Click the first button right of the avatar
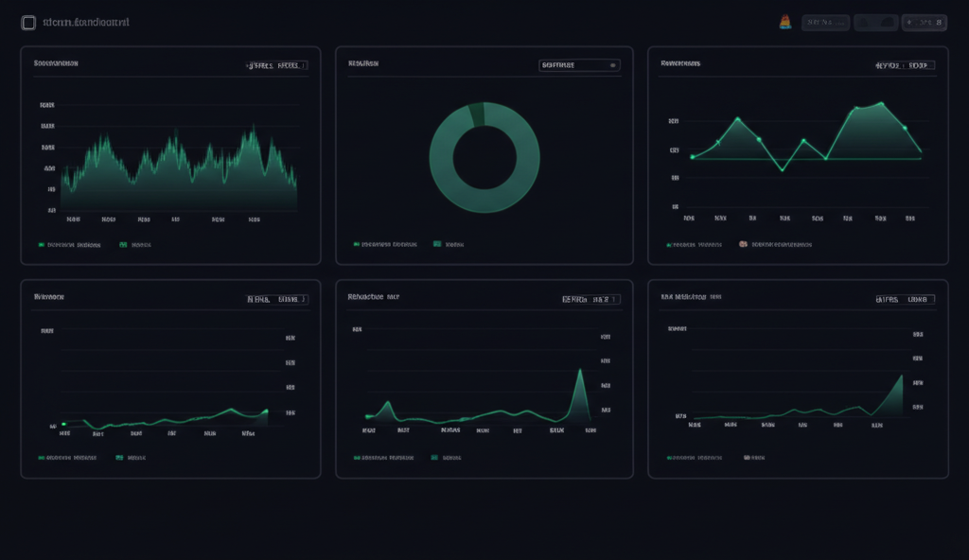The width and height of the screenshot is (969, 560). (825, 23)
